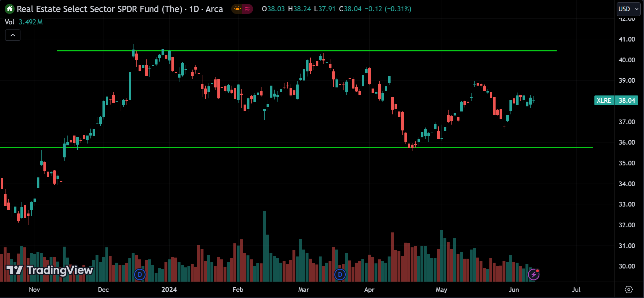644x298 pixels.
Task: Click the dividend D marker in late March
Action: (340, 274)
